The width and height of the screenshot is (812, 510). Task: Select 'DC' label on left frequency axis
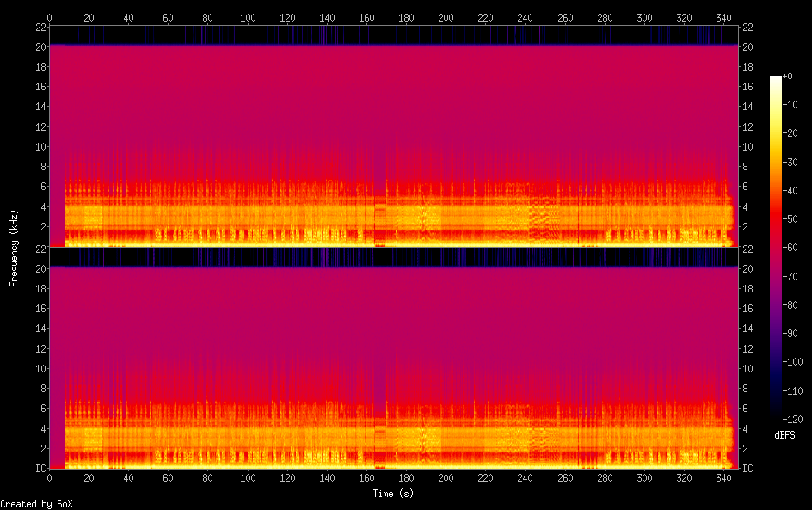(x=40, y=469)
